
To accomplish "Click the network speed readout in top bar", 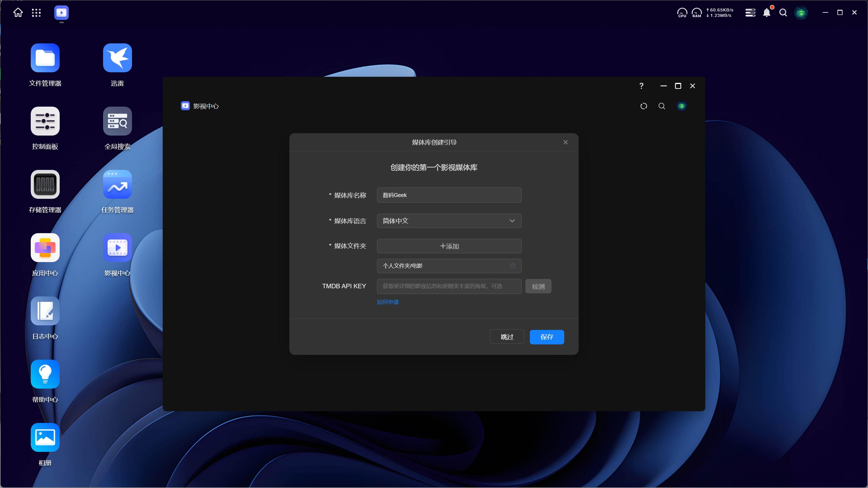I will point(719,13).
